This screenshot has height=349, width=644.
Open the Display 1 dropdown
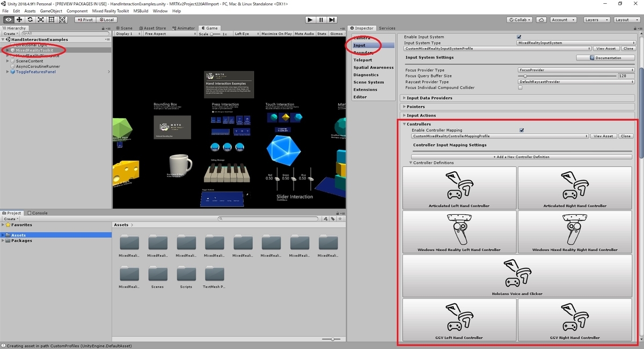tap(127, 34)
